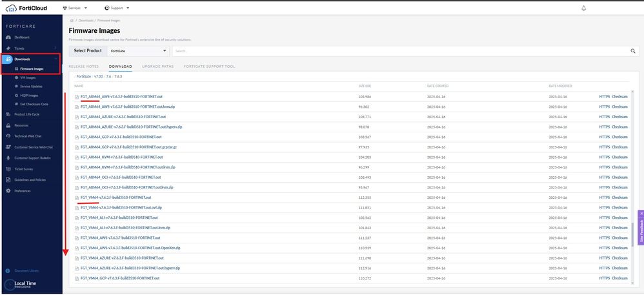The width and height of the screenshot is (644, 295).
Task: Click the magnifier search icon
Action: tap(633, 51)
